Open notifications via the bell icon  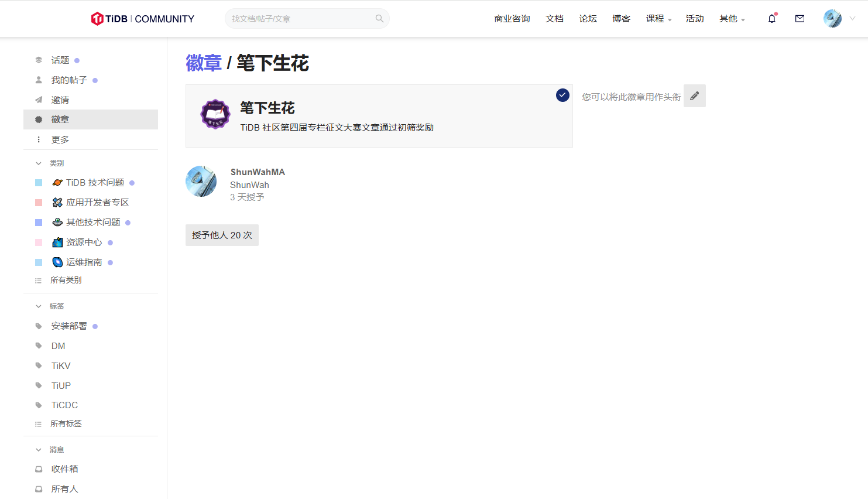point(771,18)
